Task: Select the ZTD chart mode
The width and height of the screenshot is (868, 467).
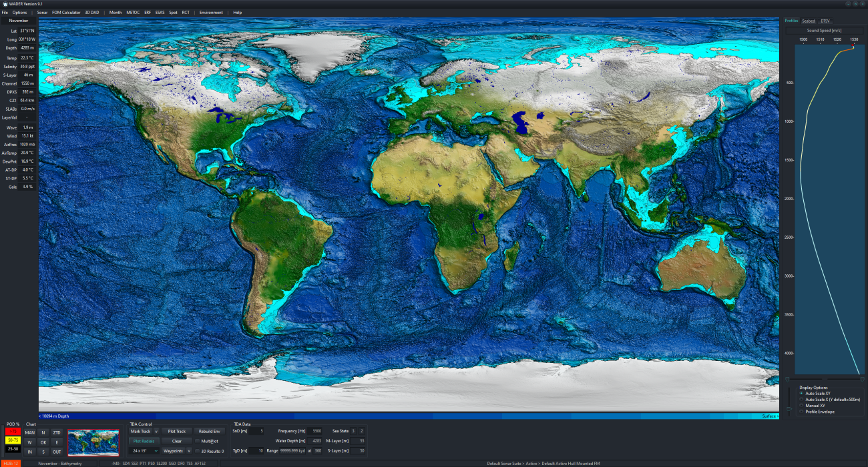Action: tap(57, 432)
